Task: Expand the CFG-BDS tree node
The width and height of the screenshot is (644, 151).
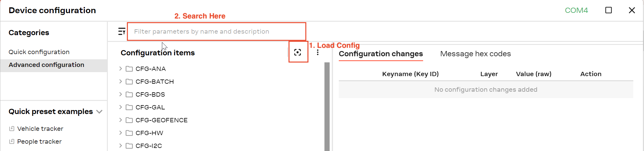Action: 120,94
